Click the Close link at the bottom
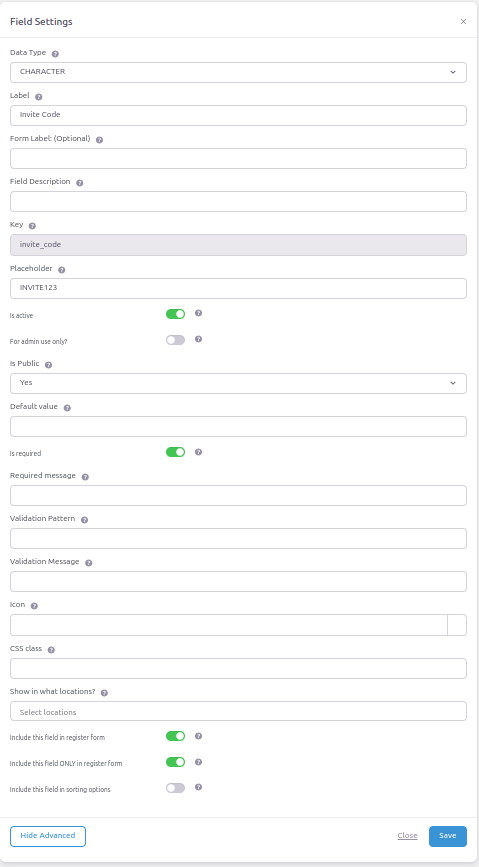 coord(407,835)
